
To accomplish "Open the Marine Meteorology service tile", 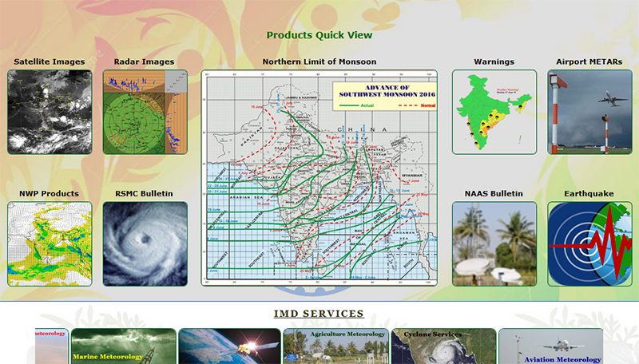I will [124, 346].
